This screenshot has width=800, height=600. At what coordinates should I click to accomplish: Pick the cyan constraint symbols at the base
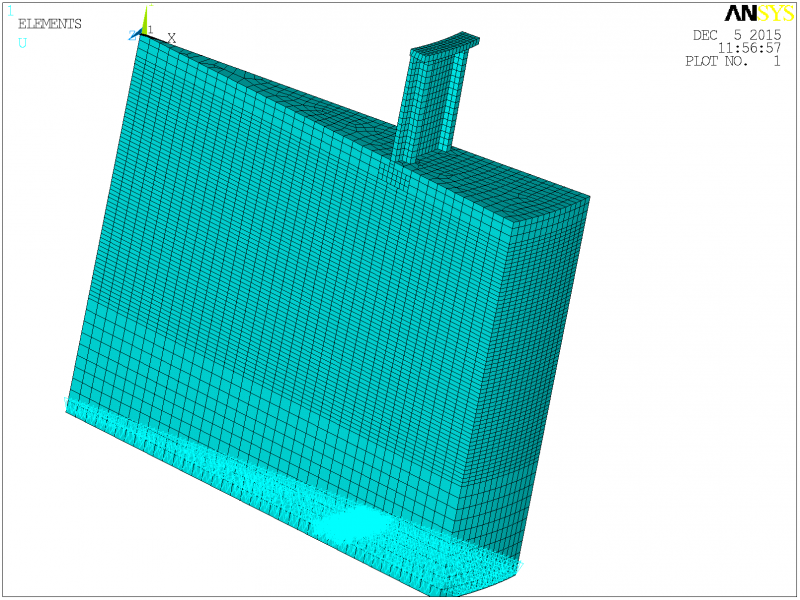293,497
